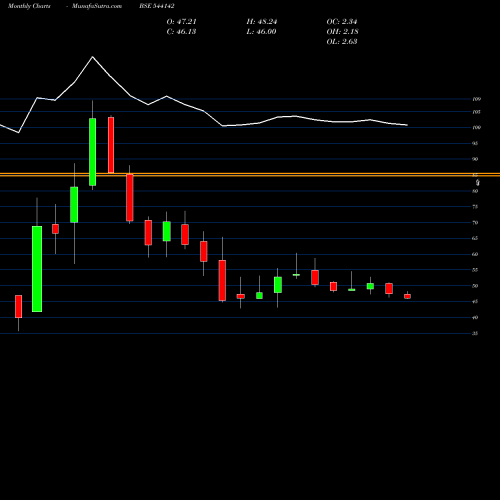Select the low value "L: 46.00"
Viewport: 500px width, 500px height.
[x=261, y=32]
